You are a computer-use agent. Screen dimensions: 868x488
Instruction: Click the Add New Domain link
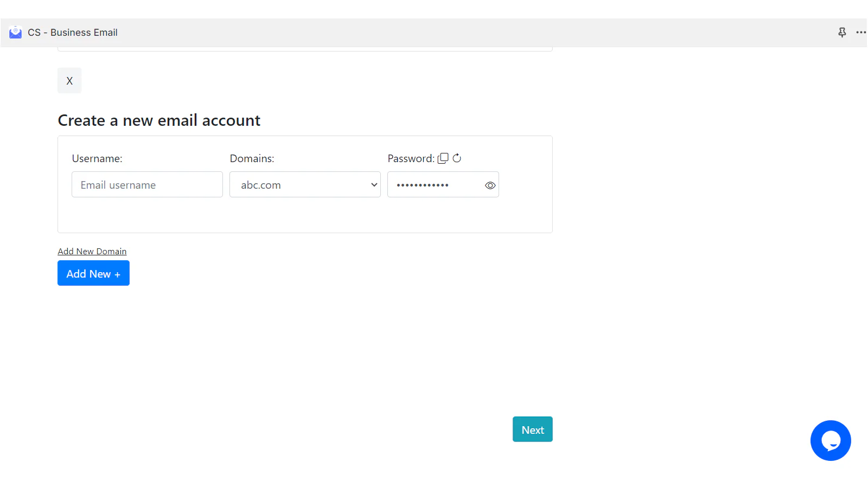tap(92, 252)
